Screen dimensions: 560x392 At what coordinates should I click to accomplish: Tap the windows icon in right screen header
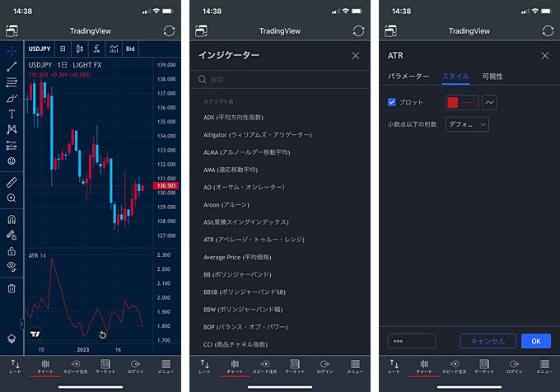click(390, 31)
